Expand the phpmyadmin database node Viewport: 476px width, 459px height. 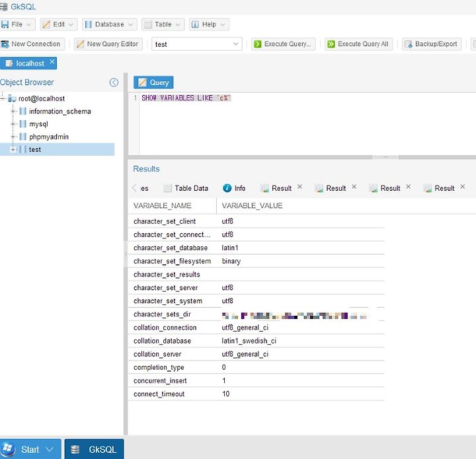pos(13,137)
